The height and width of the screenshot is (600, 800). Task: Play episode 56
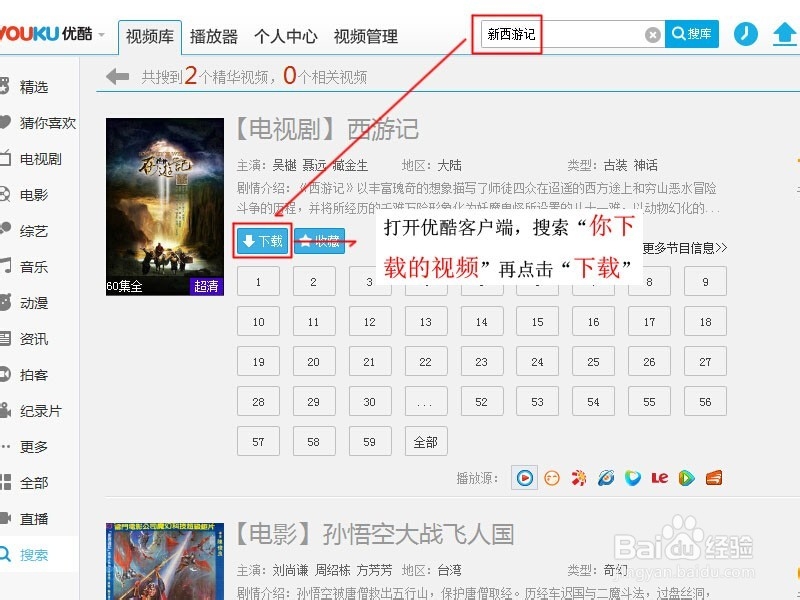point(705,402)
